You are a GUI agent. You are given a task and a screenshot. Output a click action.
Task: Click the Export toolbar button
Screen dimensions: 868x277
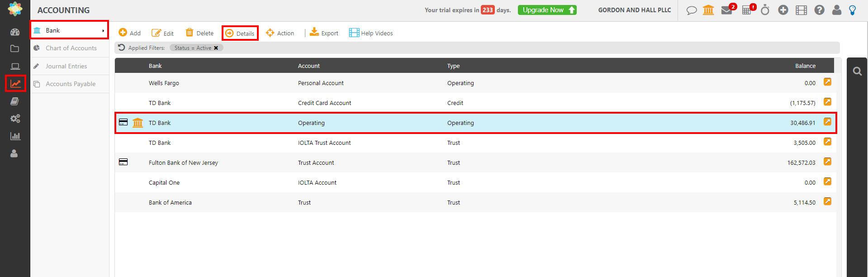point(324,33)
